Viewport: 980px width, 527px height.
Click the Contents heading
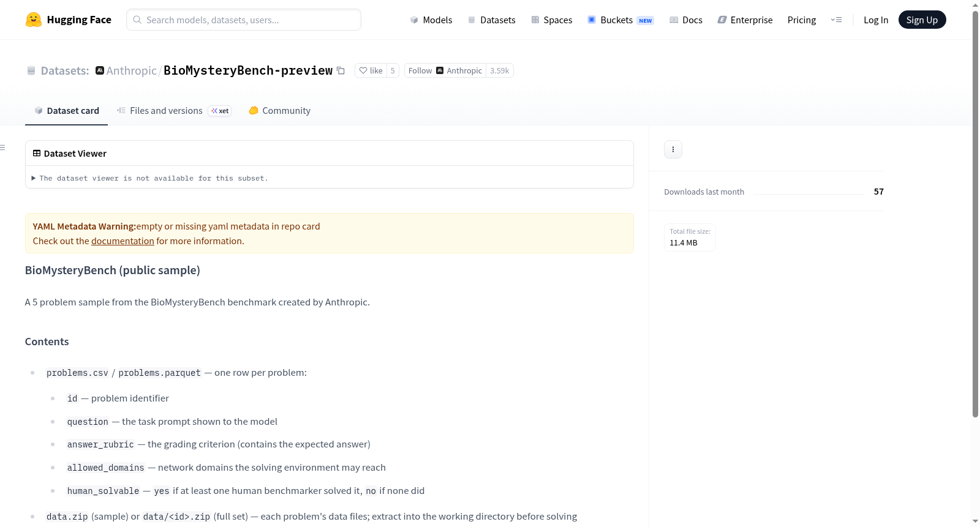tap(47, 342)
